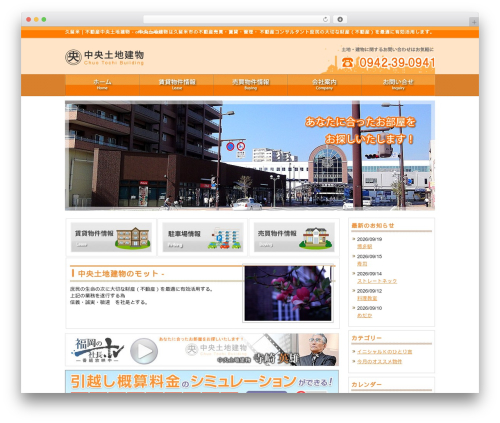
Task: Open the 売買物件情報 Buying navigation tab
Action: click(250, 85)
